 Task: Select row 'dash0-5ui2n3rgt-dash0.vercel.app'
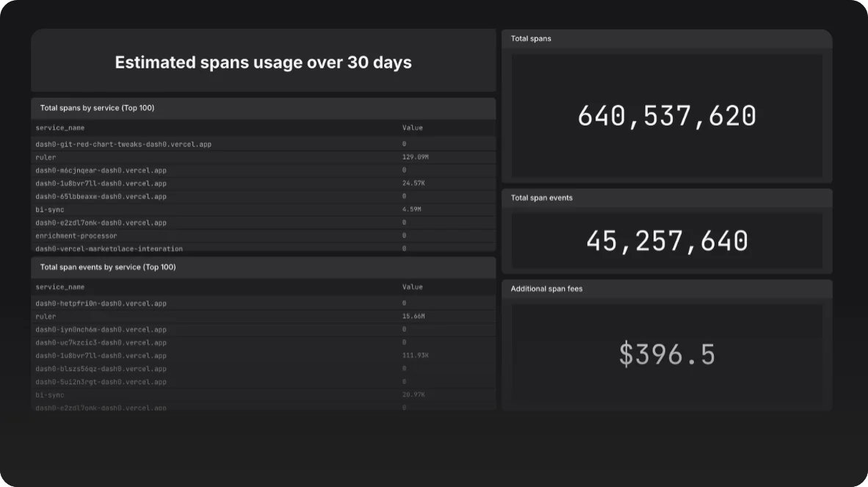264,382
